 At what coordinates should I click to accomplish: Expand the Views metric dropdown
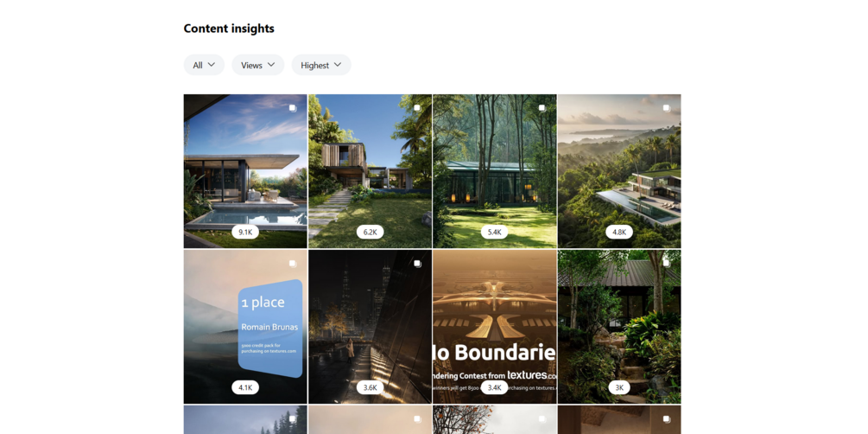pyautogui.click(x=258, y=65)
